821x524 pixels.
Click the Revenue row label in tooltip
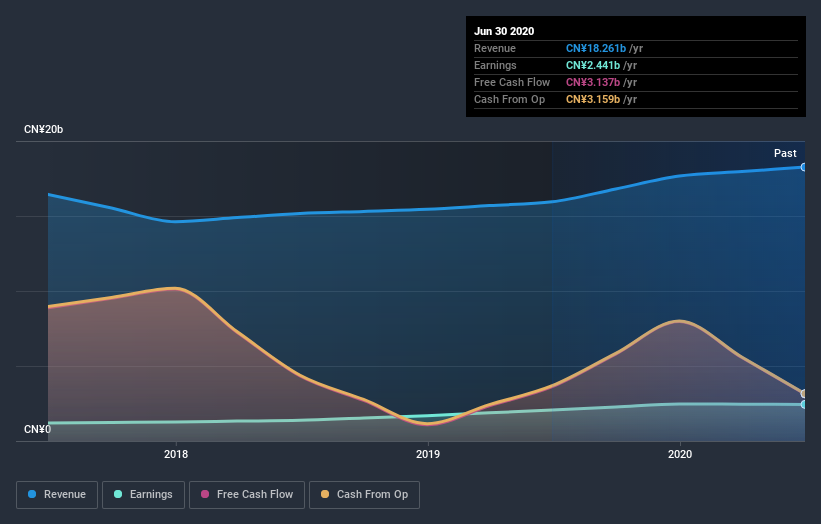tap(495, 48)
